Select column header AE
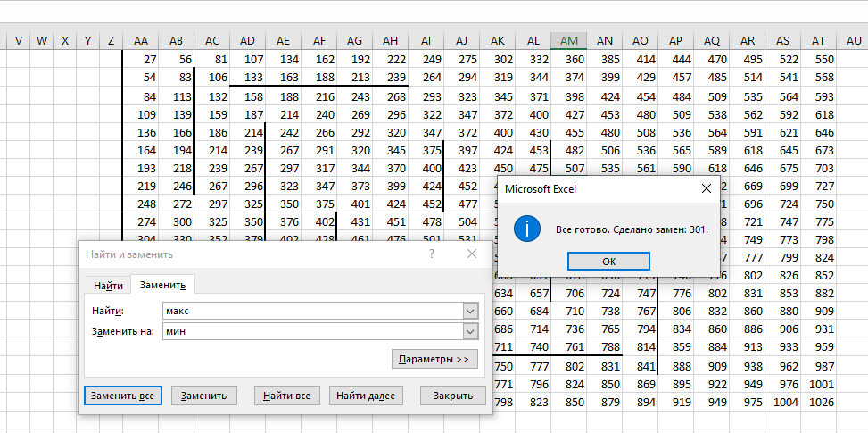This screenshot has width=868, height=433. point(283,41)
